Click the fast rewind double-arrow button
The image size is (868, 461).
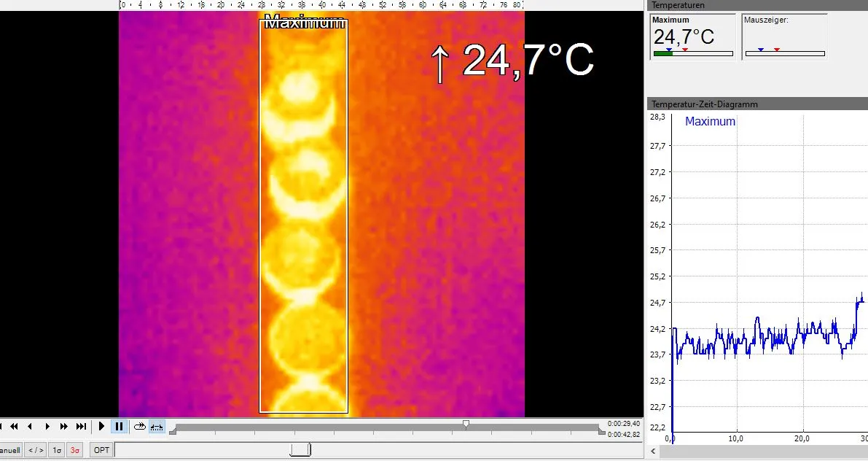[x=13, y=427]
